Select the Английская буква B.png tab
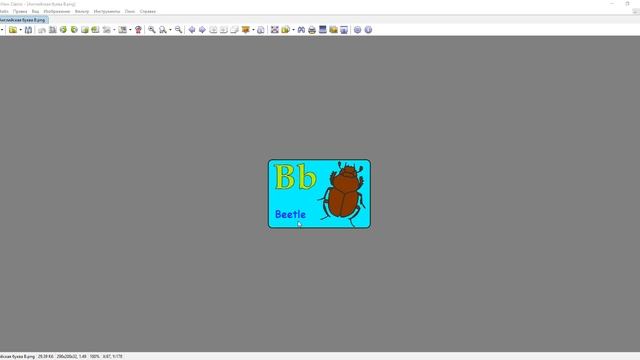 point(24,20)
